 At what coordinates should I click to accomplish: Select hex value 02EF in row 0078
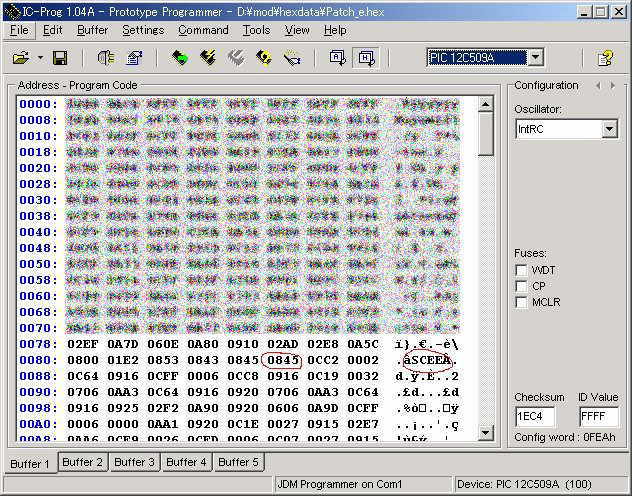click(x=83, y=344)
